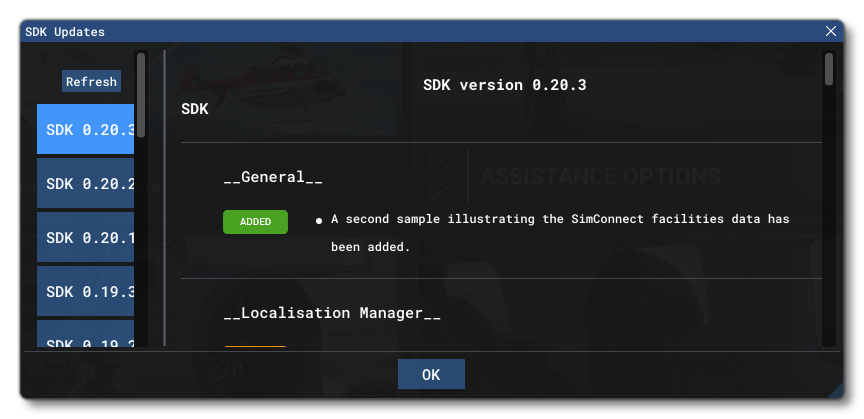Click the 'SDK' label above the notes
The width and height of the screenshot is (864, 419).
coord(195,109)
